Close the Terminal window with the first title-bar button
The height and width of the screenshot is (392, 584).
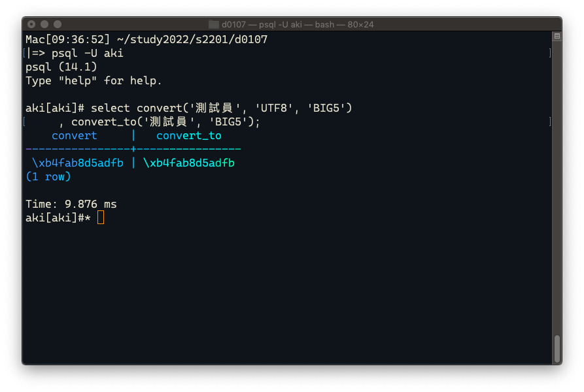click(31, 24)
